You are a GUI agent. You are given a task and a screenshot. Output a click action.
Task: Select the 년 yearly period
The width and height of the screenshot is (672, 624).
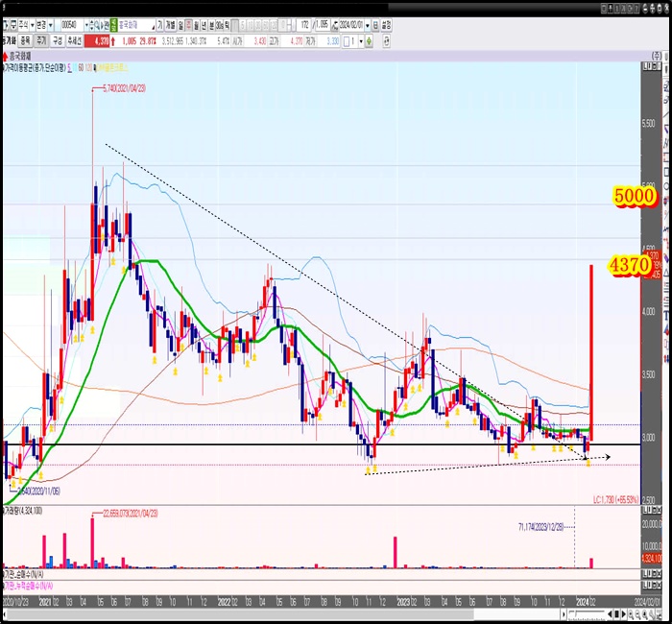[x=204, y=25]
